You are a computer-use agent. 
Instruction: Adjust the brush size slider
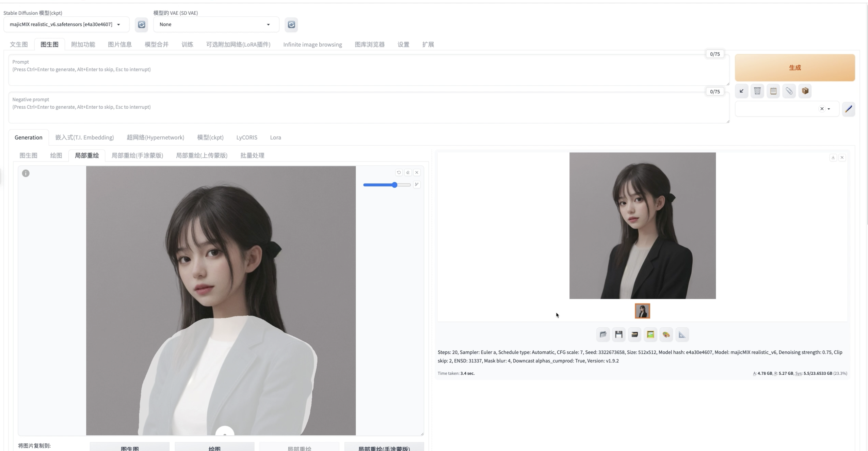pyautogui.click(x=387, y=185)
